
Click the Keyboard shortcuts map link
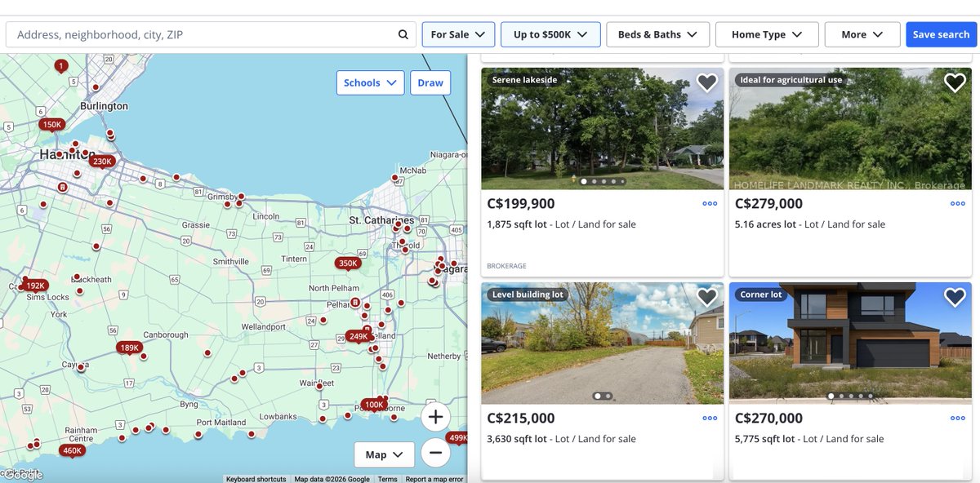(256, 479)
